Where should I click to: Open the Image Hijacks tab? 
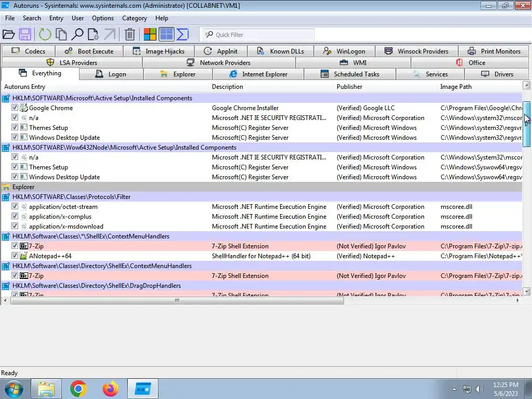pos(159,51)
